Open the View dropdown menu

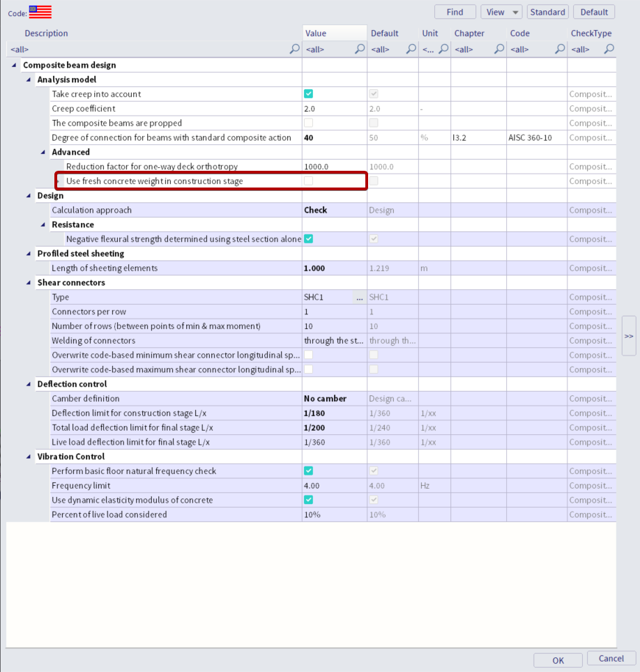[x=502, y=12]
